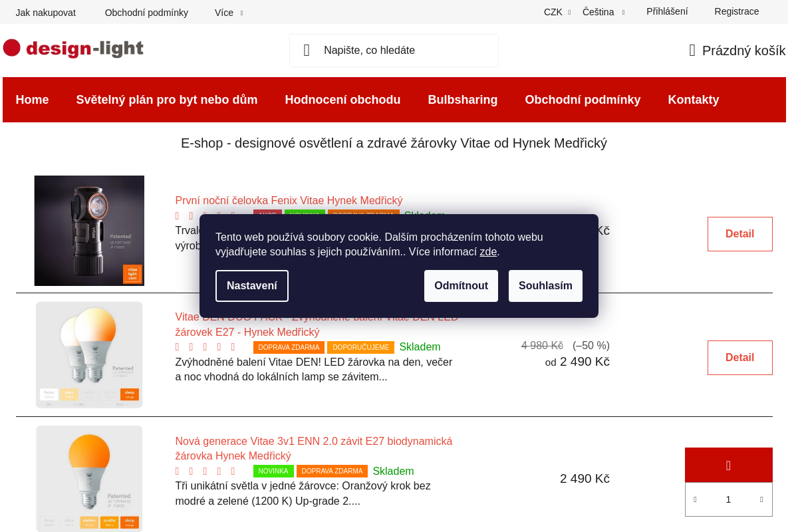Open the empty shopping cart

coord(737,51)
